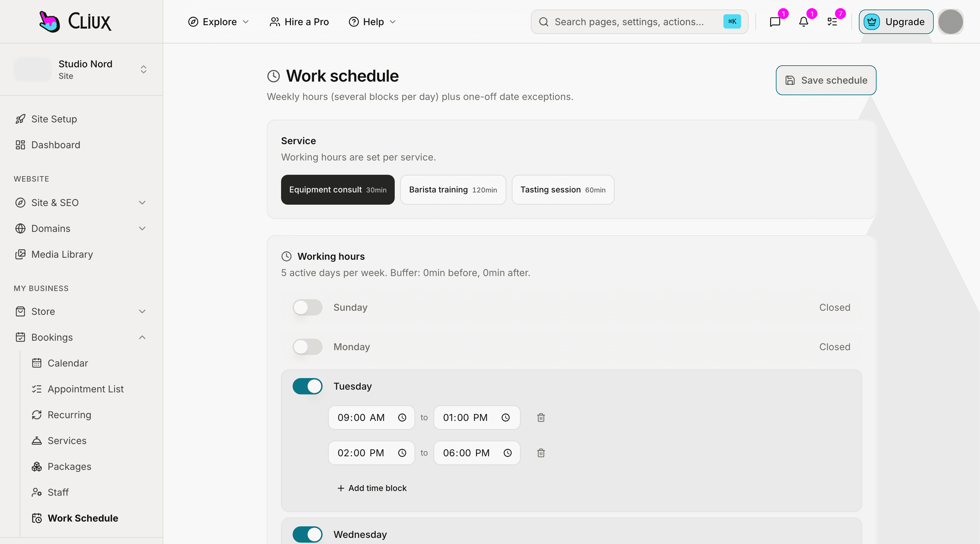Image resolution: width=980 pixels, height=544 pixels.
Task: Click the Media Library icon
Action: 20,254
